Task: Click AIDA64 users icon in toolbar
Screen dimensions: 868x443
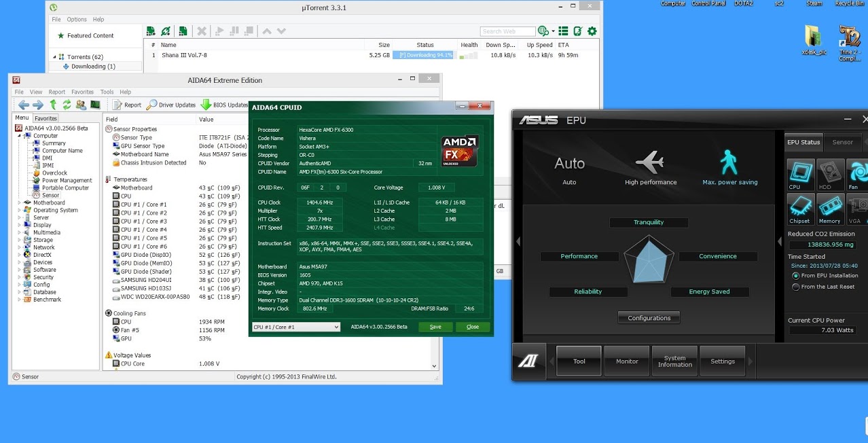Action: (81, 105)
